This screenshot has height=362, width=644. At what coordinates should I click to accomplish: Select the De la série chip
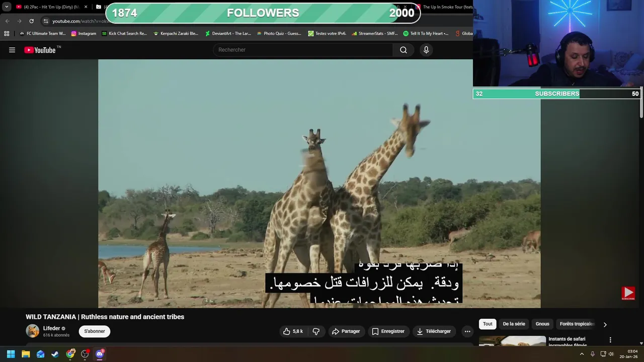pos(514,324)
